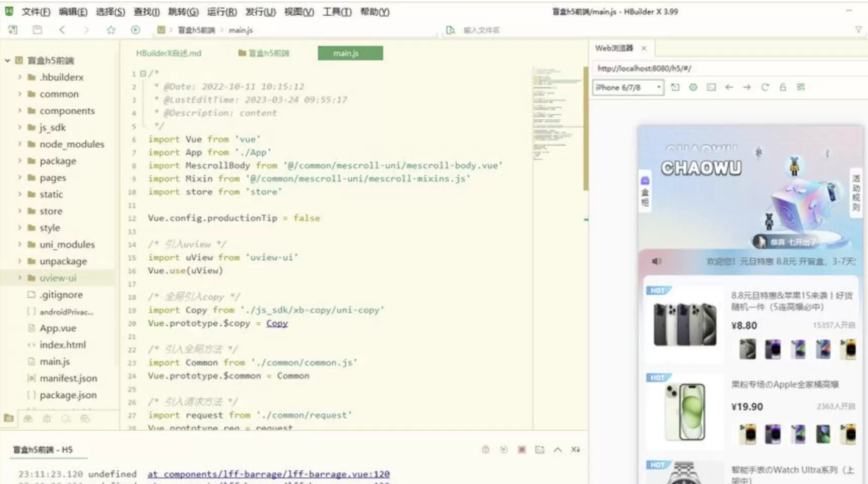This screenshot has height=484, width=868.
Task: Click the sound speaker icon in the phone preview
Action: [656, 261]
